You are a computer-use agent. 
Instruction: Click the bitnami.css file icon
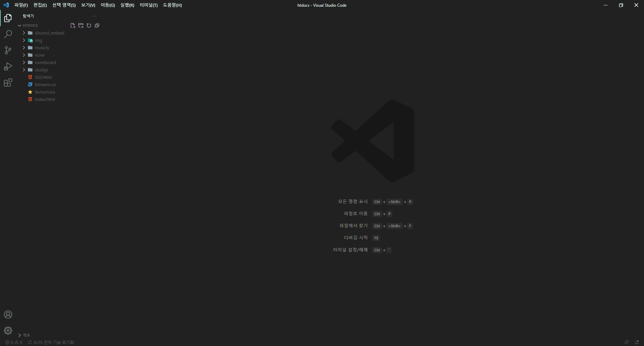point(30,84)
